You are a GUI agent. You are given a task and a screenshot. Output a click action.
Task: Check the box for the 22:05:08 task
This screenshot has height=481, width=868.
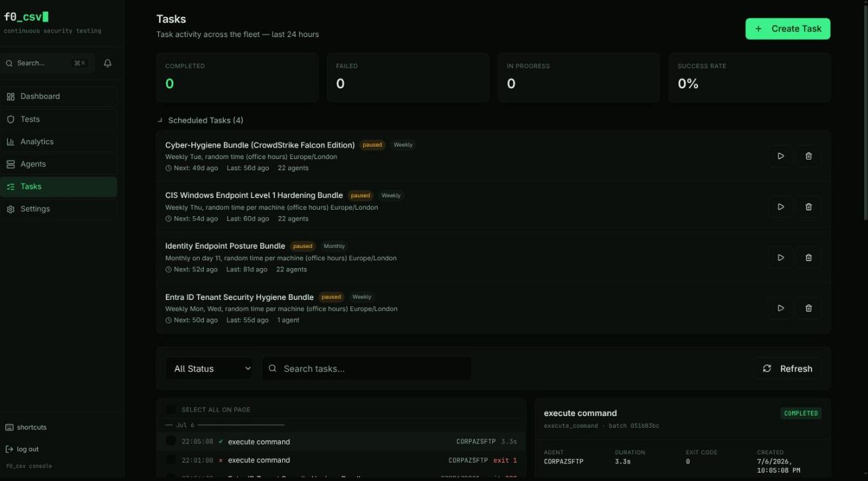tap(171, 441)
